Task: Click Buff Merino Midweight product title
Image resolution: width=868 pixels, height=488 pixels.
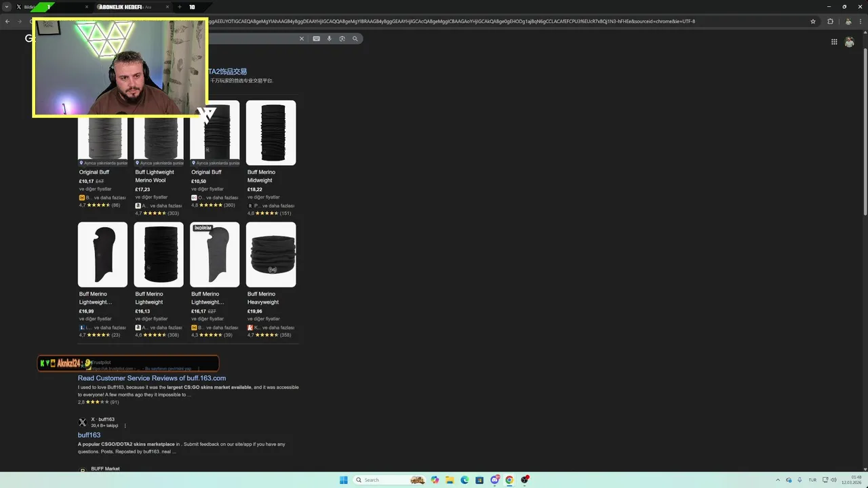Action: (x=261, y=176)
